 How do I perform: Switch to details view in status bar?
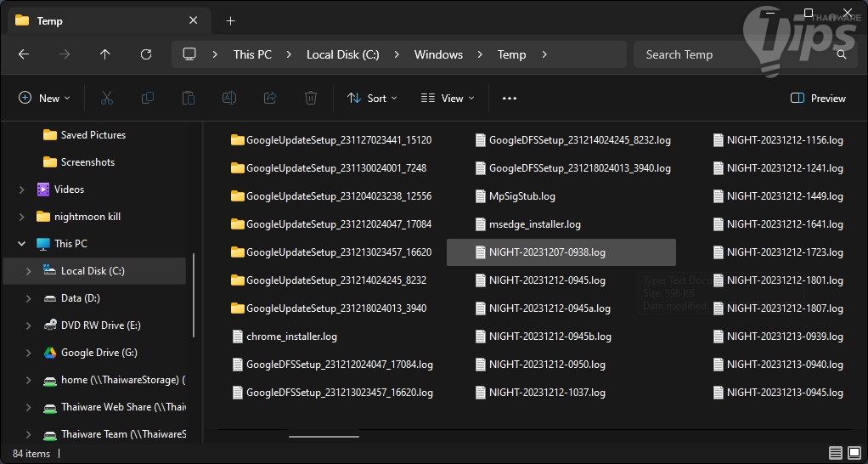click(x=835, y=453)
